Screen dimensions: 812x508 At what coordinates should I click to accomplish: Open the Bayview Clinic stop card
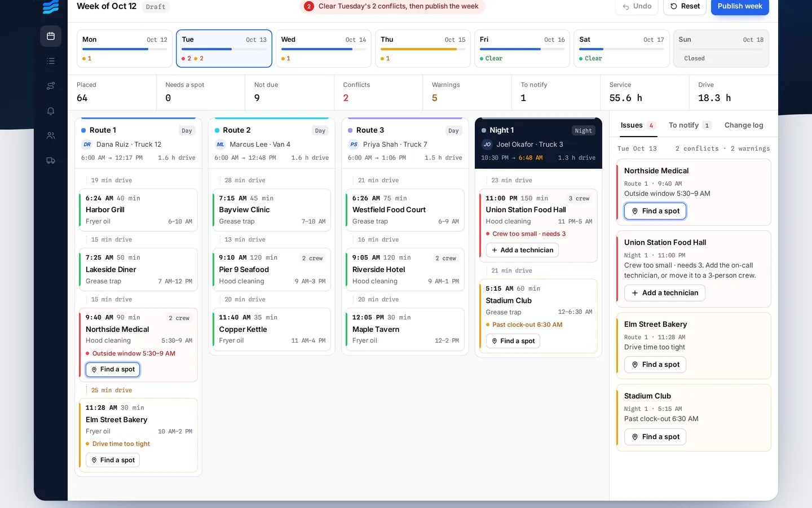272,210
